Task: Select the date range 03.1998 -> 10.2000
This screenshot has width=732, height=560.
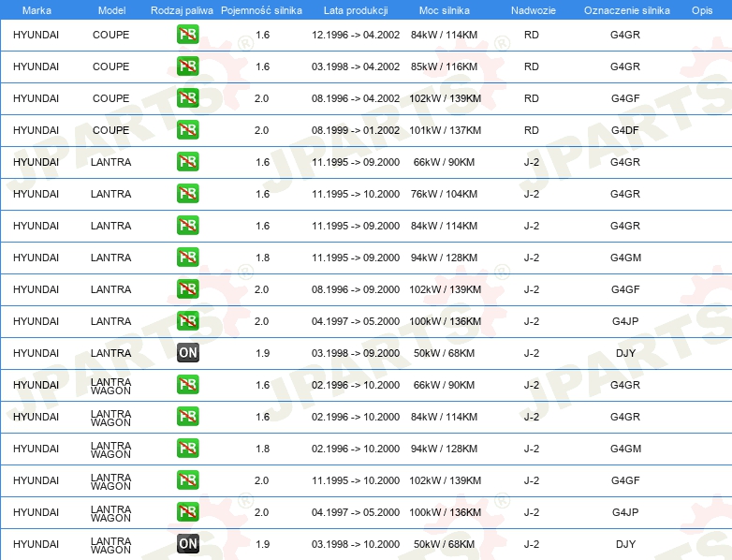Action: pos(356,544)
